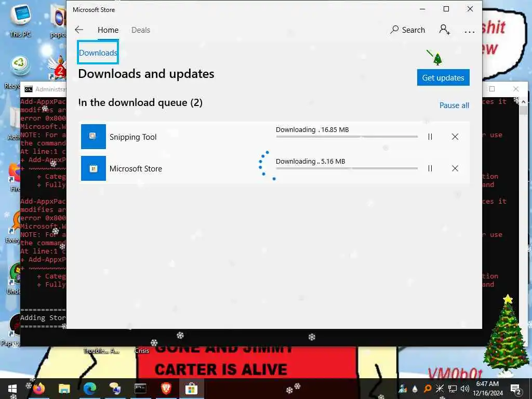Go back with the Store back arrow

[79, 30]
